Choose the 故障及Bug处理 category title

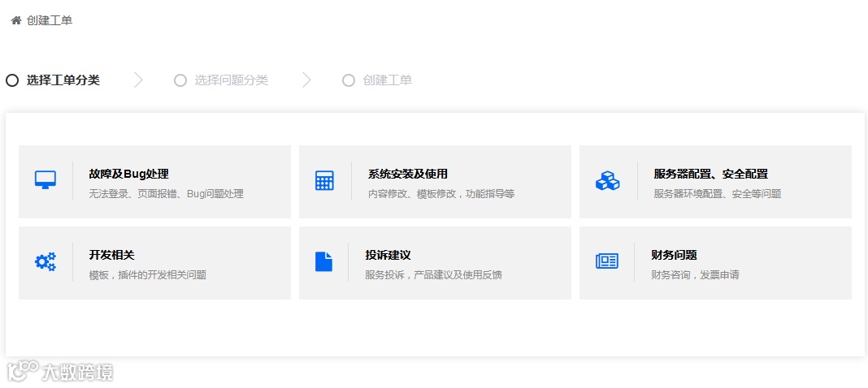coord(129,174)
